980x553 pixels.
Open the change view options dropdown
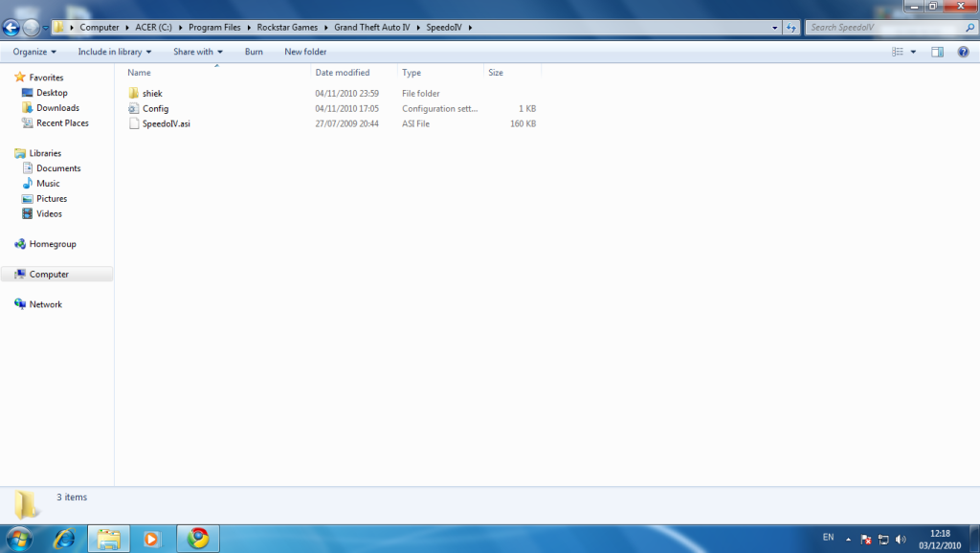pos(913,52)
